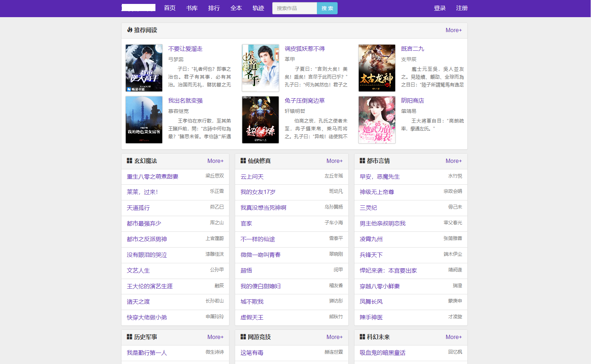The width and height of the screenshot is (591, 364).
Task: Expand More+ in the 推荐阅读 section
Action: click(x=453, y=30)
